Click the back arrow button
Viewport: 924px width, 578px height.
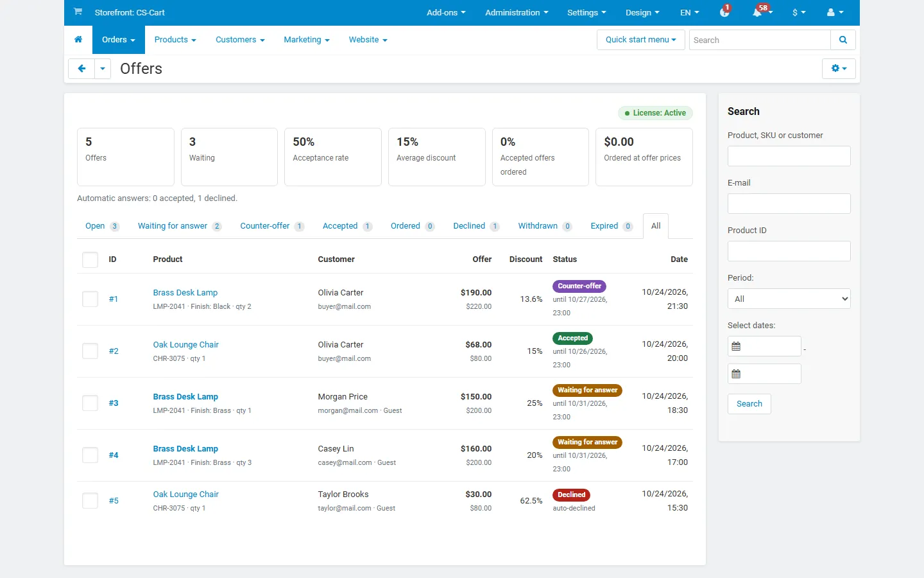click(x=81, y=69)
